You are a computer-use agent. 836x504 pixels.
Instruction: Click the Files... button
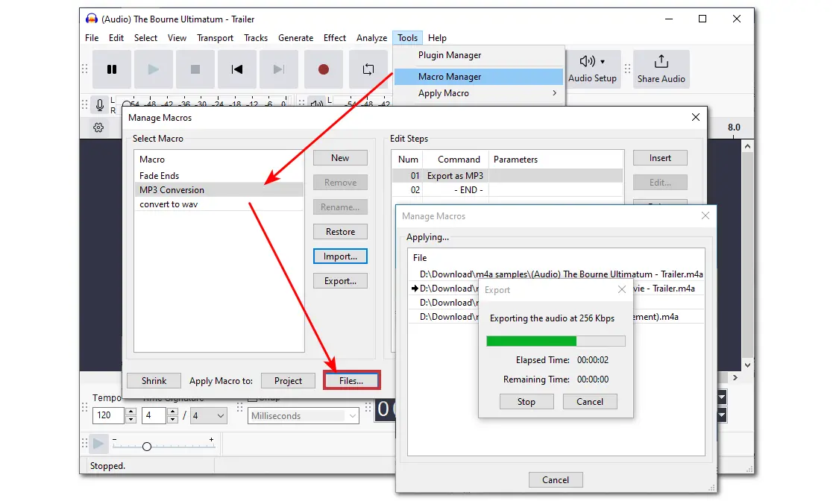tap(351, 380)
